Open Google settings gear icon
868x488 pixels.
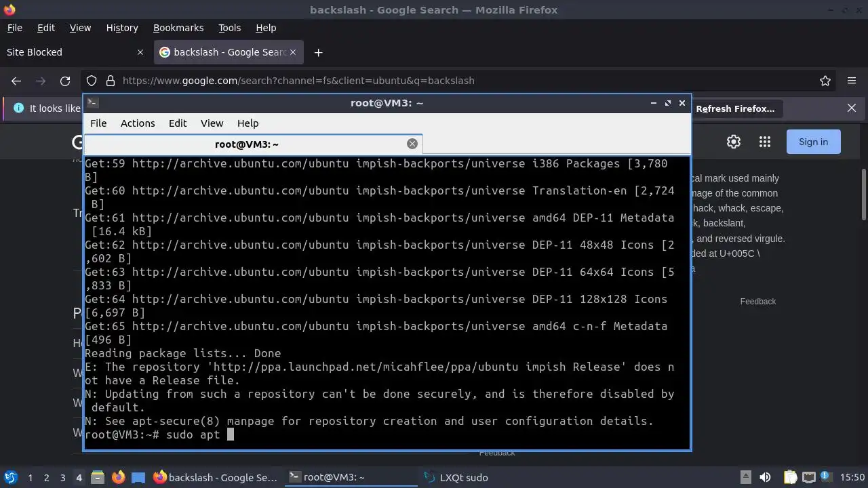[x=734, y=142]
